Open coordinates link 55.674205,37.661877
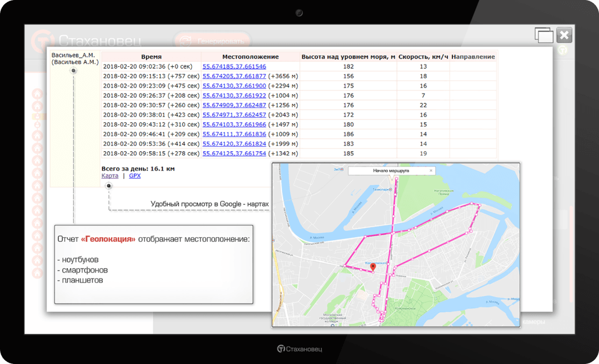Viewport: 599px width, 364px height. [234, 76]
